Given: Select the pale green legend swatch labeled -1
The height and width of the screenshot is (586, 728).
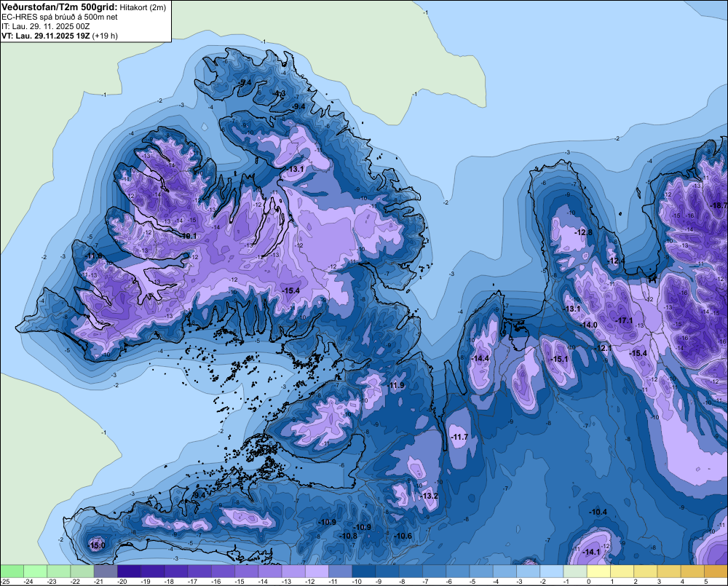Looking at the screenshot, I should pos(575,571).
